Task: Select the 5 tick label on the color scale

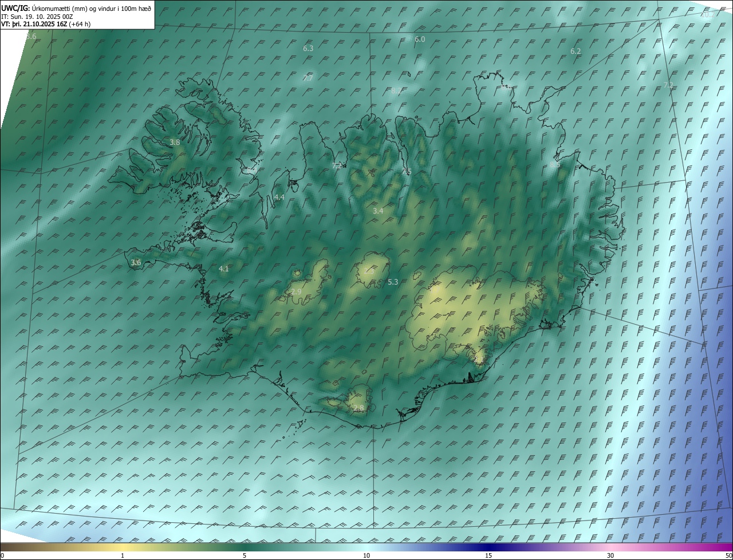Action: click(245, 555)
